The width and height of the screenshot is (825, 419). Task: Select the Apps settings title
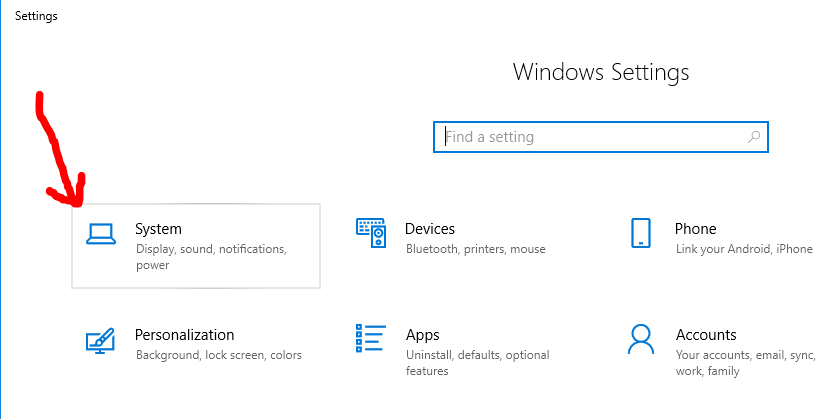click(422, 335)
